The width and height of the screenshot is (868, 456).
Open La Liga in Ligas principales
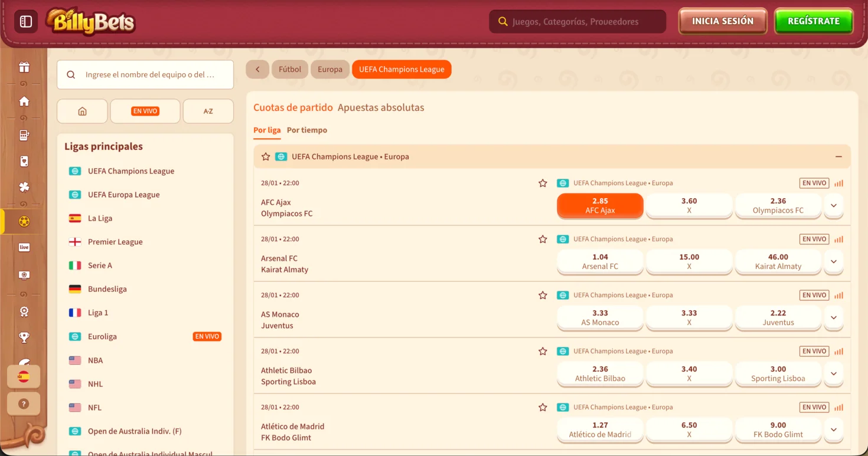145,218
